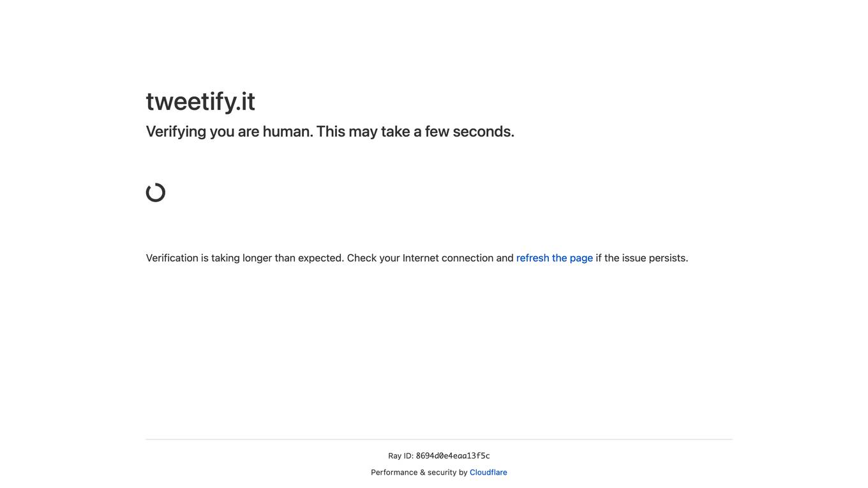
Task: Click the word 'Internet' in message
Action: 421,258
